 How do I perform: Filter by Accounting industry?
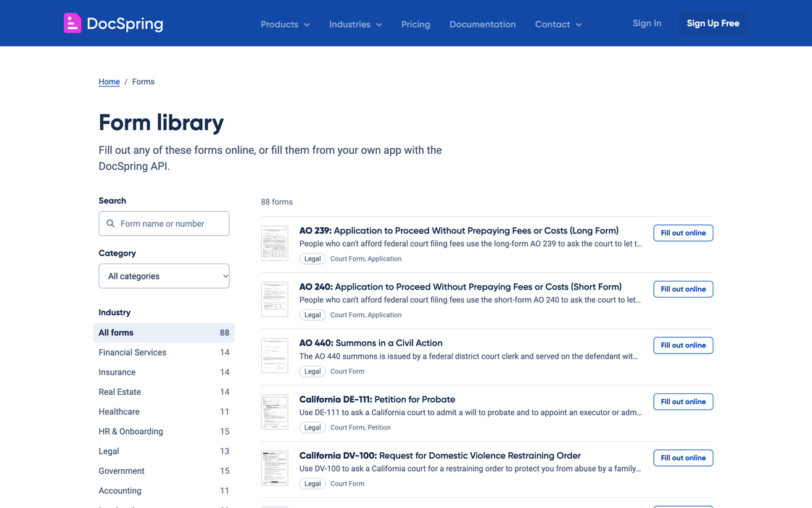[164, 491]
